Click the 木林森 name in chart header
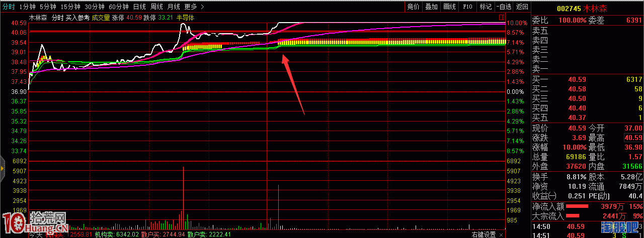 click(38, 18)
